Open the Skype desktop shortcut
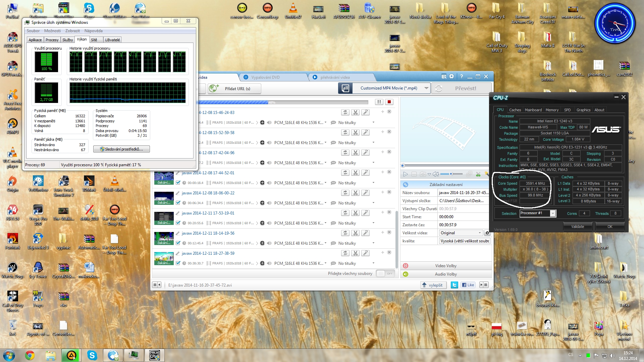Viewport: 644px width, 362px height. tap(89, 10)
